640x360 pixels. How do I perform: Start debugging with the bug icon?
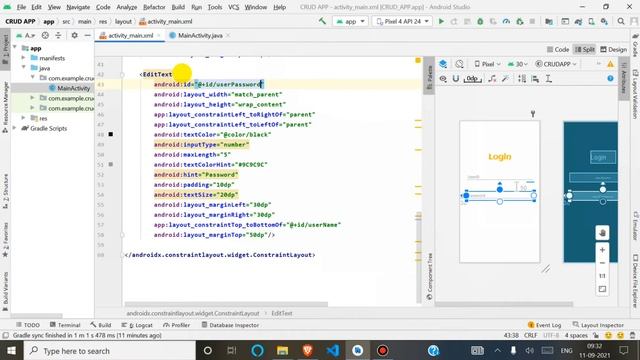tap(480, 21)
